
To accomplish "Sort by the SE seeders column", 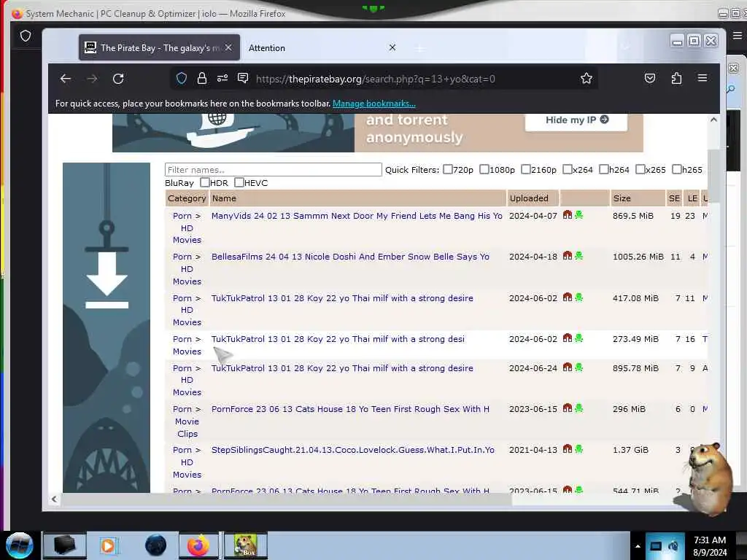I will [674, 198].
